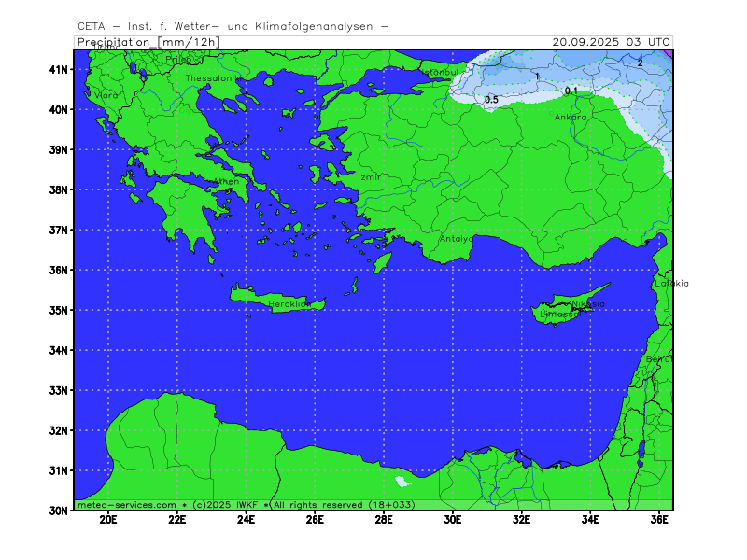Click the Vlora city label
The height and width of the screenshot is (560, 747).
click(106, 95)
